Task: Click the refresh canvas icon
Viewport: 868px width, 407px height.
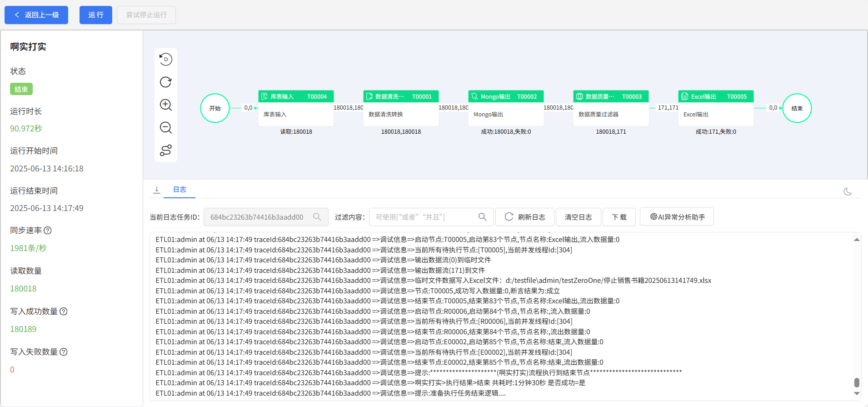Action: [x=166, y=82]
